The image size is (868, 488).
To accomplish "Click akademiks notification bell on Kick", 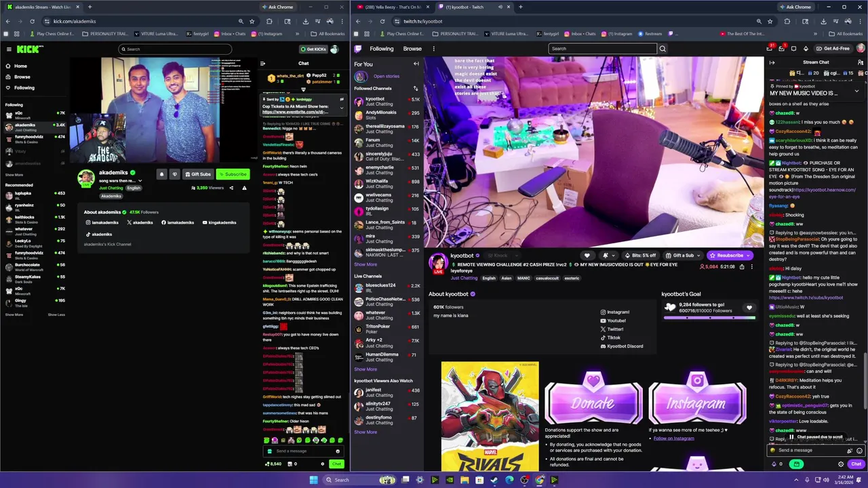I will [x=161, y=174].
